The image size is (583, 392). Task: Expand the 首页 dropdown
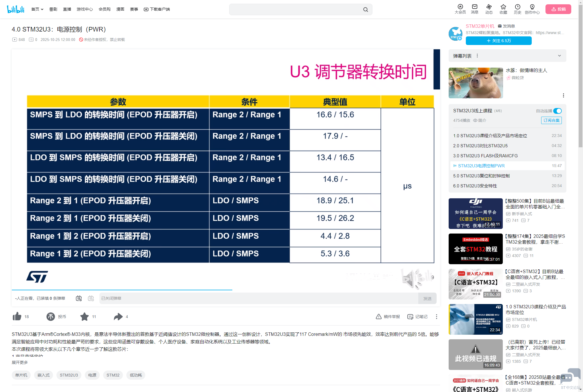click(37, 9)
